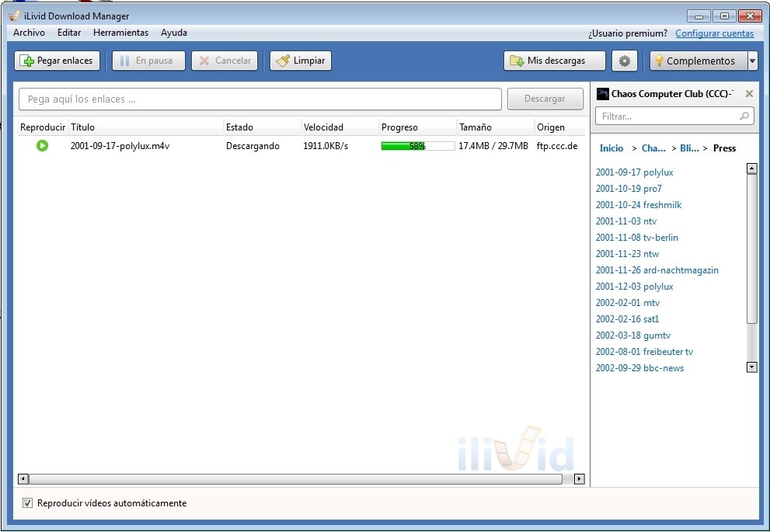Sort by the Título column header

coord(145,127)
